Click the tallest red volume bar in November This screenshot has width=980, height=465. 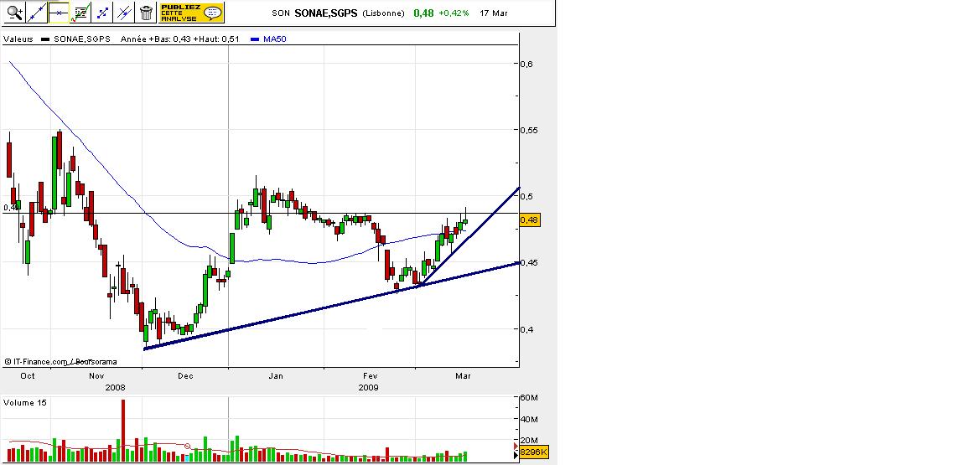tap(123, 431)
